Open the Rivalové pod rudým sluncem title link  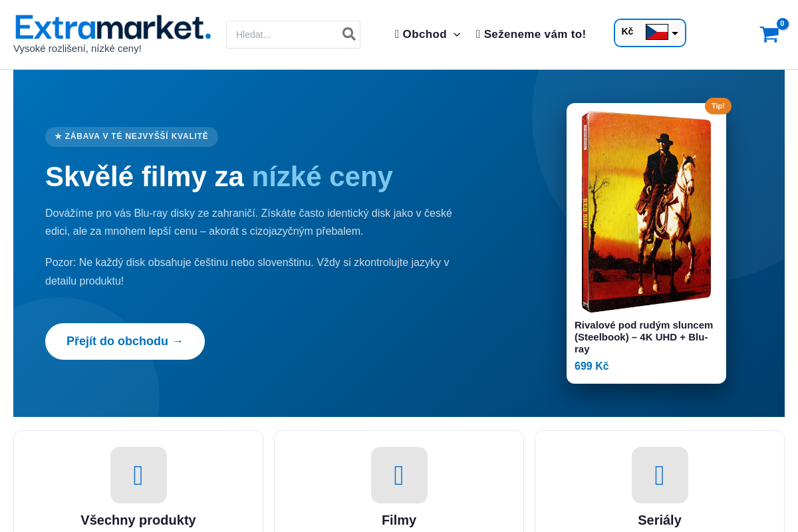644,336
